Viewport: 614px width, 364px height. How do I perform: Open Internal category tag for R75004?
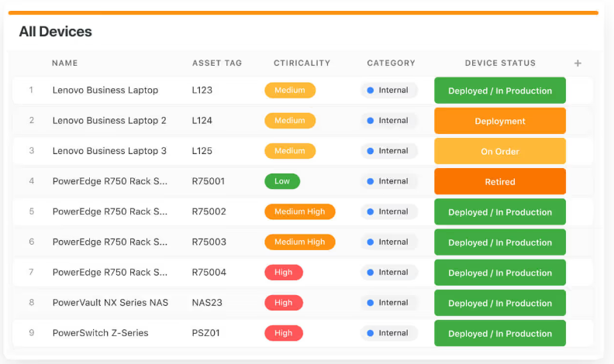pyautogui.click(x=389, y=273)
